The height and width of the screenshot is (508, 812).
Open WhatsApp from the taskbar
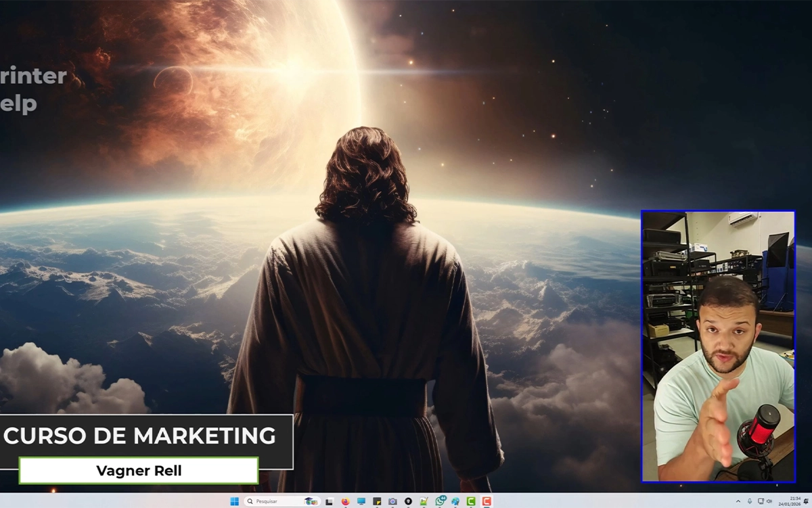441,501
